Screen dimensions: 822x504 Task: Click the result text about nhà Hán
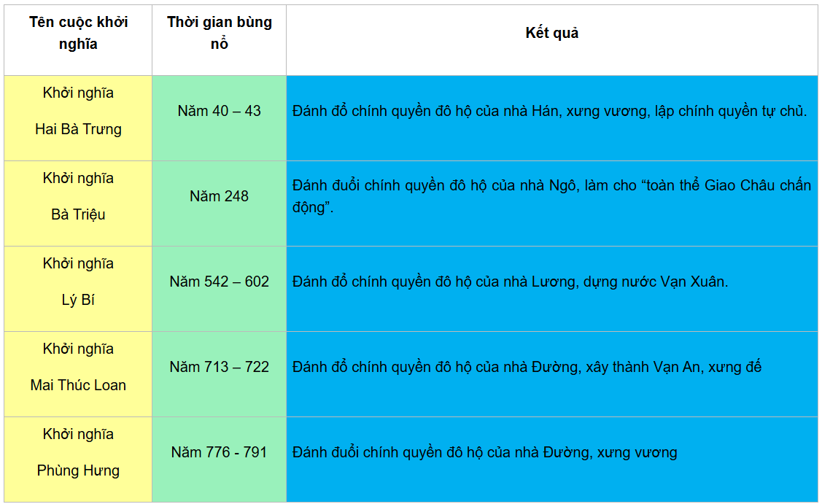tap(549, 112)
